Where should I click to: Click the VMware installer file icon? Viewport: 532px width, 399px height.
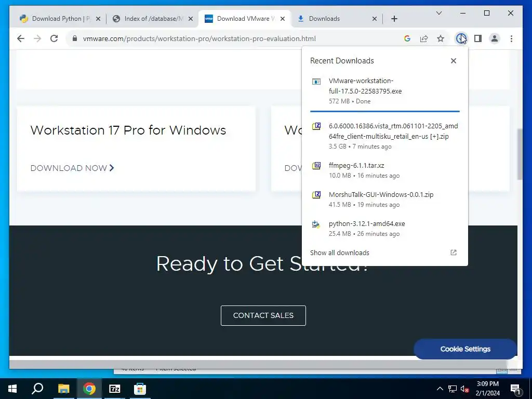click(x=316, y=82)
